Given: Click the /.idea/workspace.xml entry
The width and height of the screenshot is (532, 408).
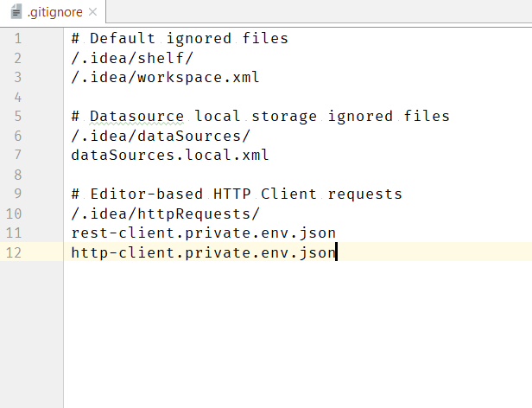Looking at the screenshot, I should click(165, 78).
